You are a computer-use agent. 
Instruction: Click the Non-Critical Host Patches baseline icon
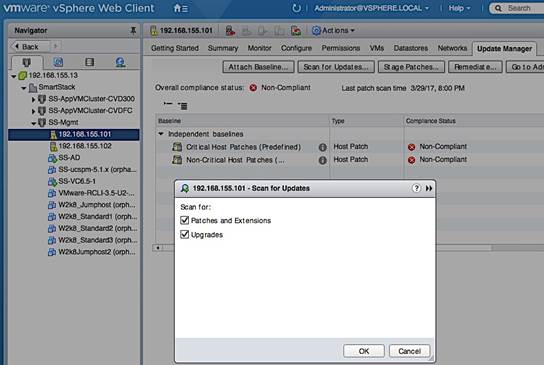tap(177, 160)
